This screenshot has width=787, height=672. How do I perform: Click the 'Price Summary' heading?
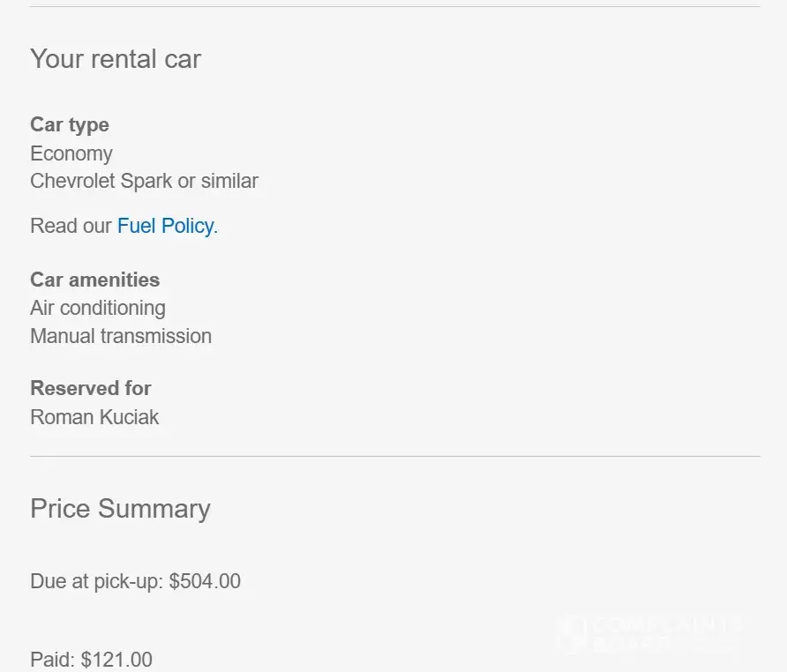120,509
